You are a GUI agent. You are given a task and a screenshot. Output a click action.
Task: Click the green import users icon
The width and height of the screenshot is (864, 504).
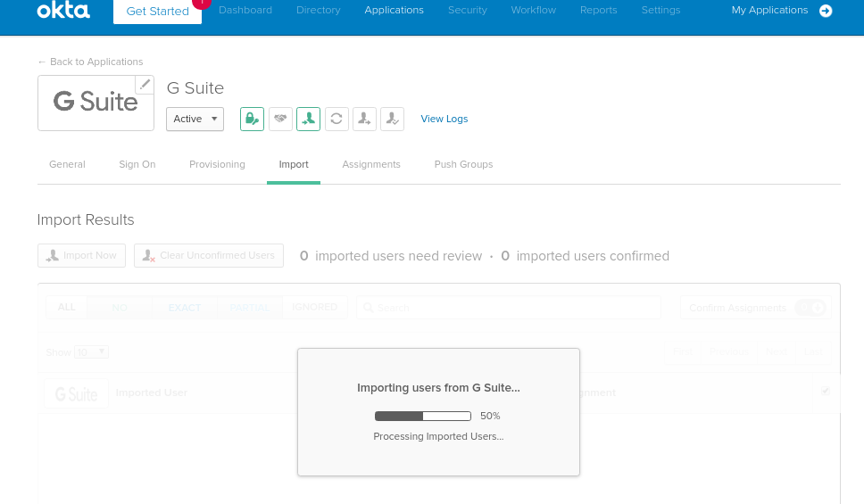[x=309, y=119]
